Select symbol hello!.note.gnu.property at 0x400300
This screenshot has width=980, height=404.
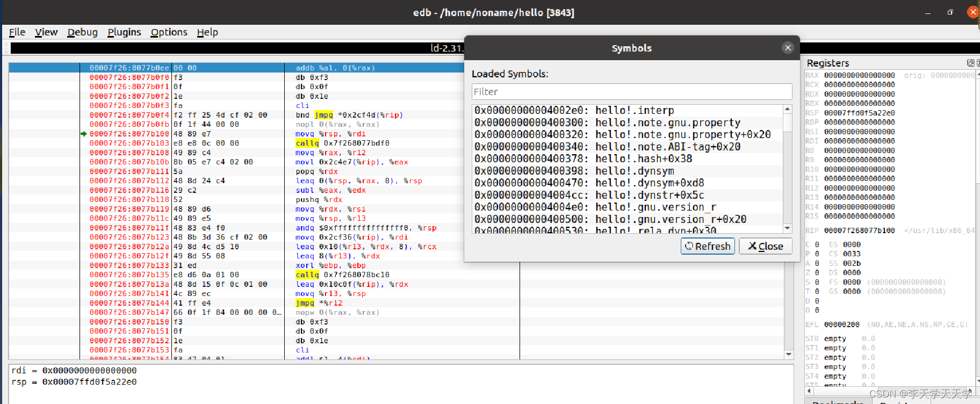pyautogui.click(x=628, y=122)
